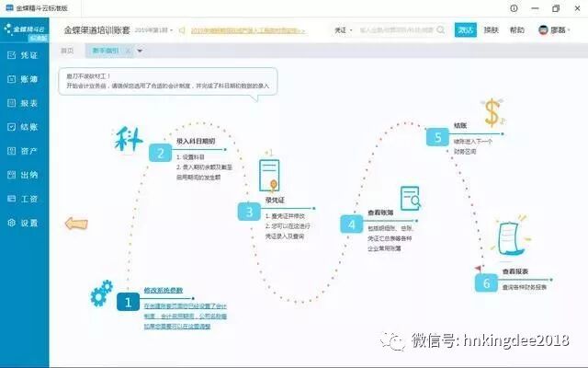This screenshot has height=368, width=588.
Task: Click the ledger search icon above 查看账簿
Action: point(411,198)
